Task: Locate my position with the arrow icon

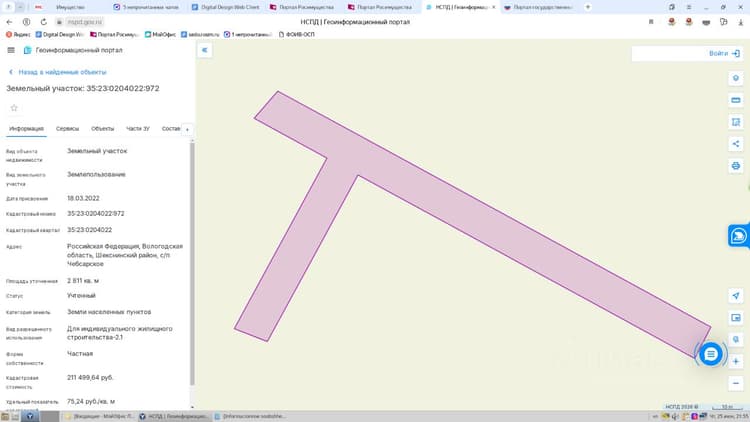Action: (736, 296)
